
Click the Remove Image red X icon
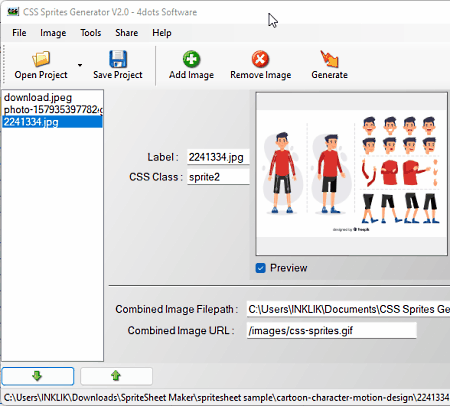coord(260,59)
